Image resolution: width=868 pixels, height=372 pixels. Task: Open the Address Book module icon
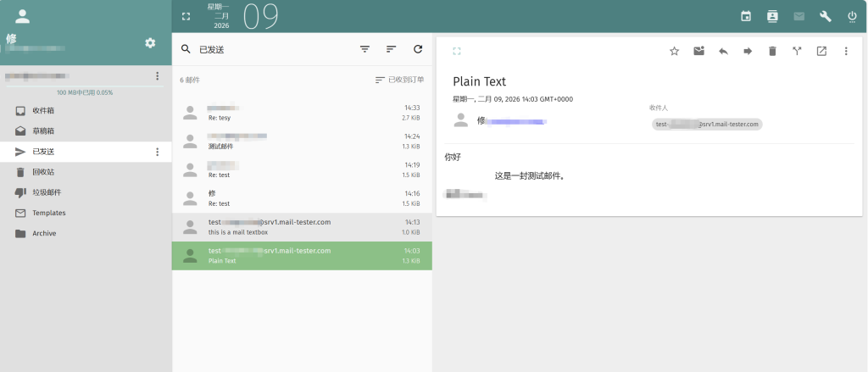(772, 16)
